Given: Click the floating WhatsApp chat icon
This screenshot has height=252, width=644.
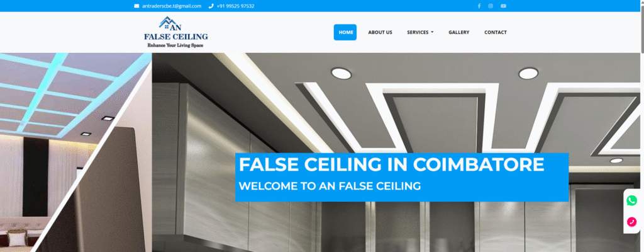Looking at the screenshot, I should (631, 200).
